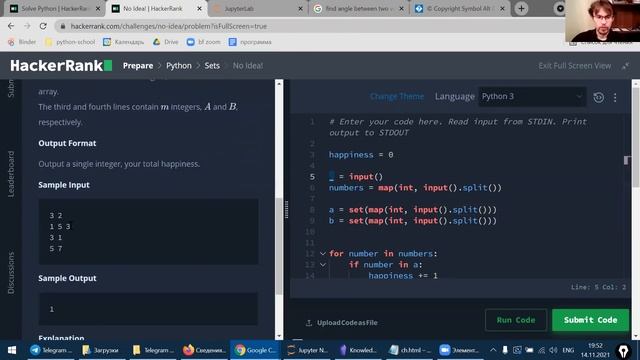This screenshot has height=360, width=640.
Task: Click the problem panel scroll-down arrow
Action: (x=279, y=336)
